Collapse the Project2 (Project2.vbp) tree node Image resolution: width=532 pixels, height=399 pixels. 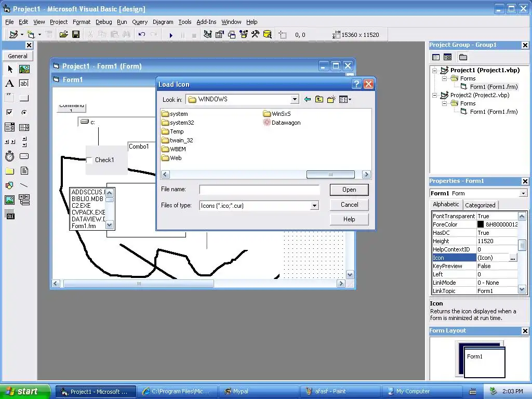point(435,96)
